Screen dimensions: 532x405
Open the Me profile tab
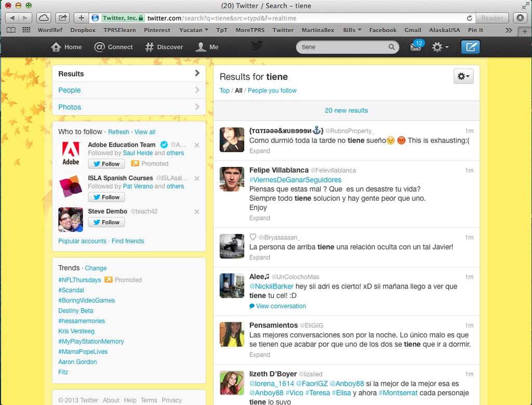point(207,47)
